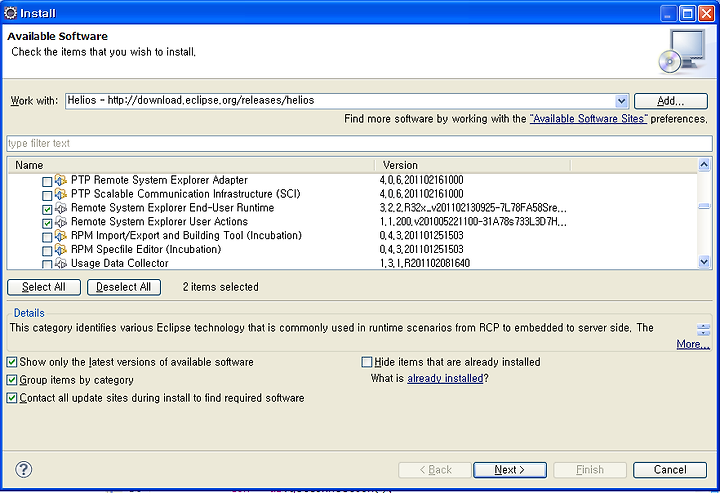Minimize the Install dialog window

(x=668, y=13)
